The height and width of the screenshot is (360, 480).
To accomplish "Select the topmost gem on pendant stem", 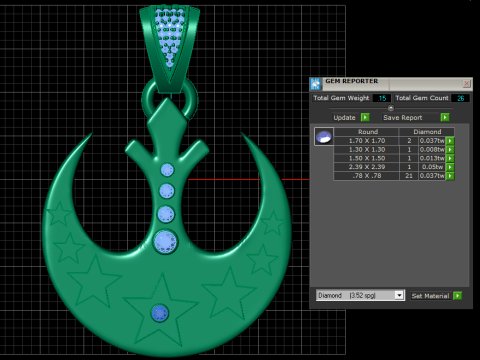I will pos(167,170).
